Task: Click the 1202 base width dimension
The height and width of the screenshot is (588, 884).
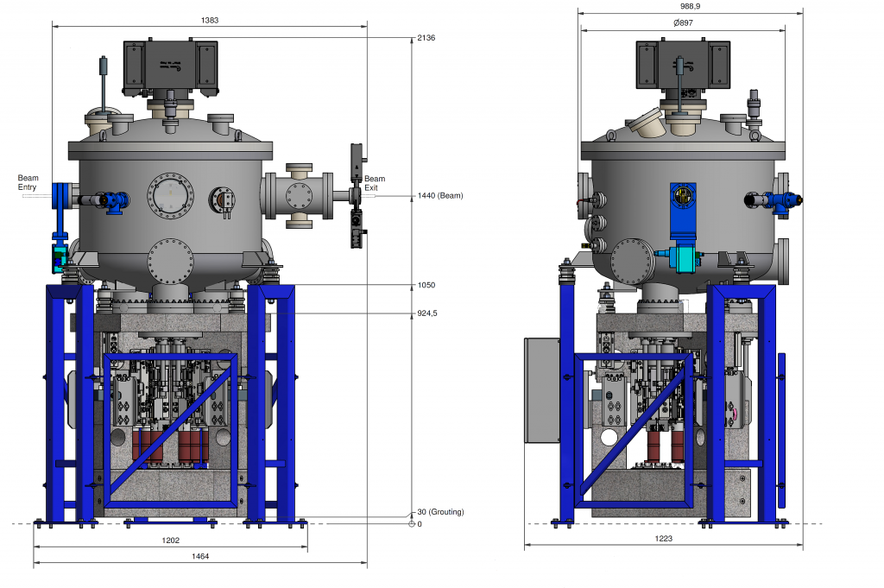Action: click(x=170, y=541)
